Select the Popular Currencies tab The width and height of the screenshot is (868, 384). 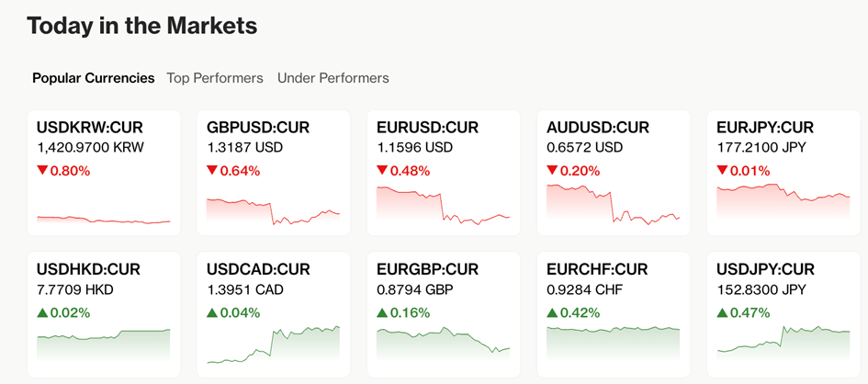[93, 78]
